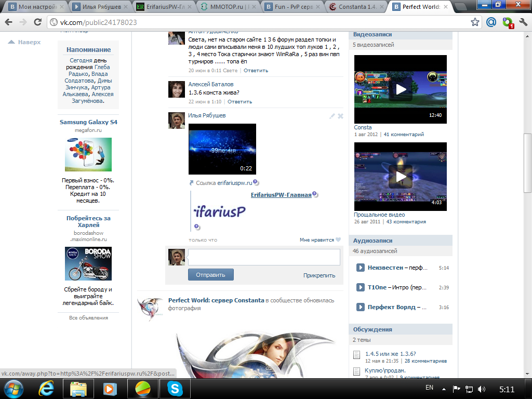Close the MMOTOP.ru tab

(254, 7)
